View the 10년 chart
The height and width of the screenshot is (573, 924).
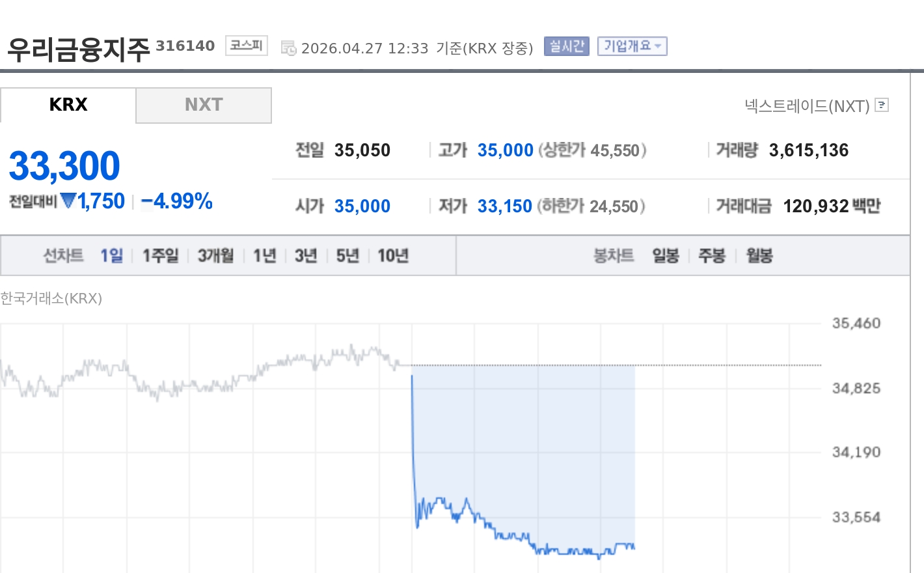coord(394,255)
